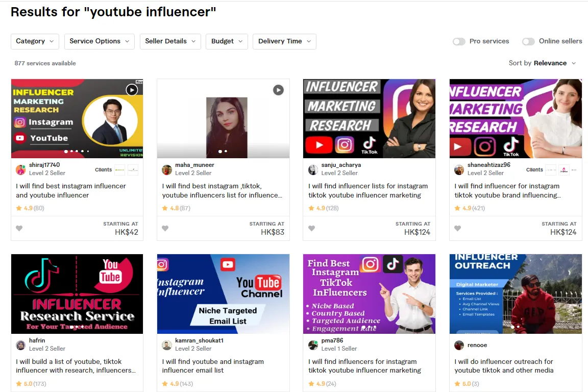The height and width of the screenshot is (392, 588).
Task: Open hafrin seller profile link
Action: pos(37,340)
